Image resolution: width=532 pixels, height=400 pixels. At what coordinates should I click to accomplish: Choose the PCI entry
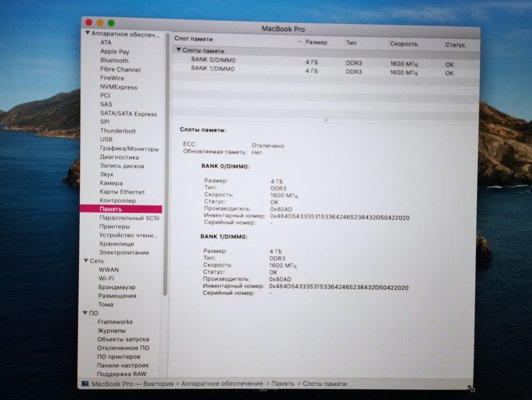click(105, 96)
